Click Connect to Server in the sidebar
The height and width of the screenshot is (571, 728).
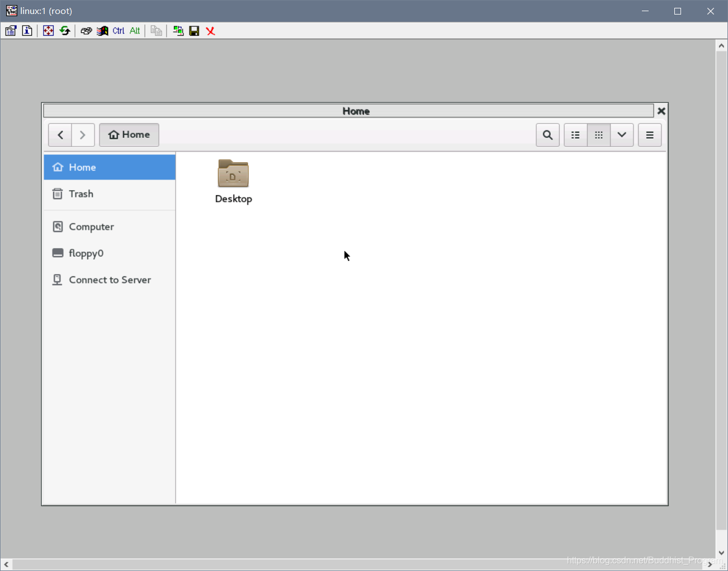[x=110, y=280]
